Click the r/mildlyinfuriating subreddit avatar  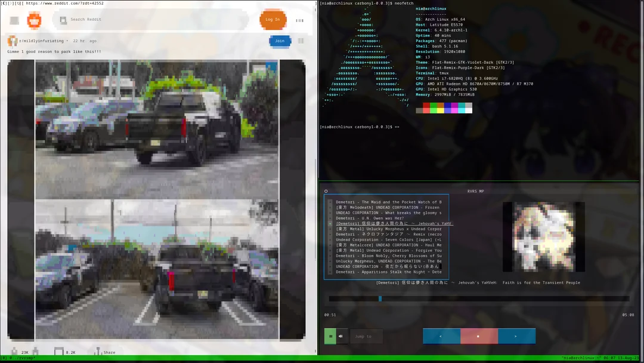12,41
